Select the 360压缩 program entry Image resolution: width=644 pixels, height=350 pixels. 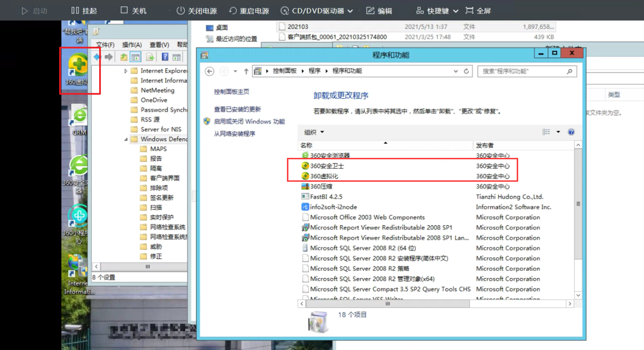[436, 186]
